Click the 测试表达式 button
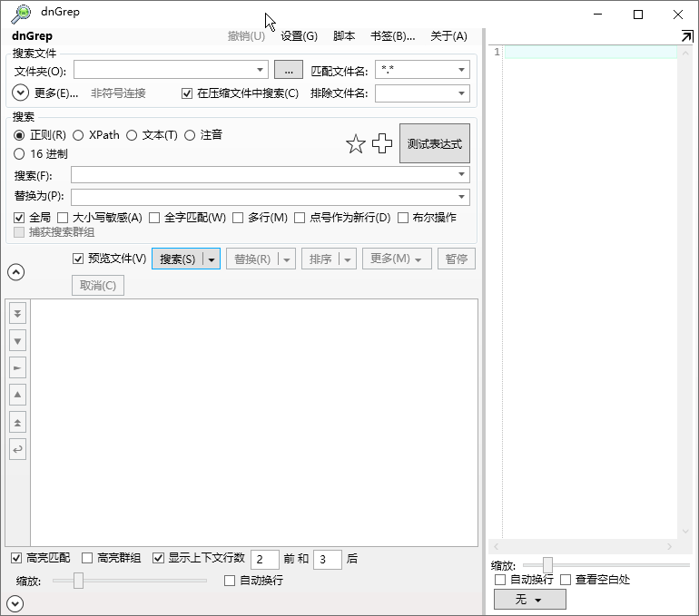699x616 pixels. (434, 143)
